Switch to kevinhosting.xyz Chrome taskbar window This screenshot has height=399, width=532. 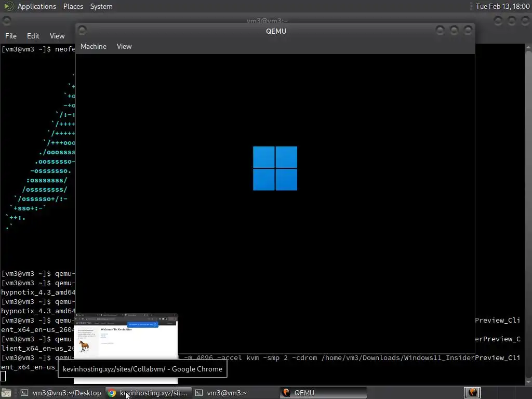pos(149,393)
